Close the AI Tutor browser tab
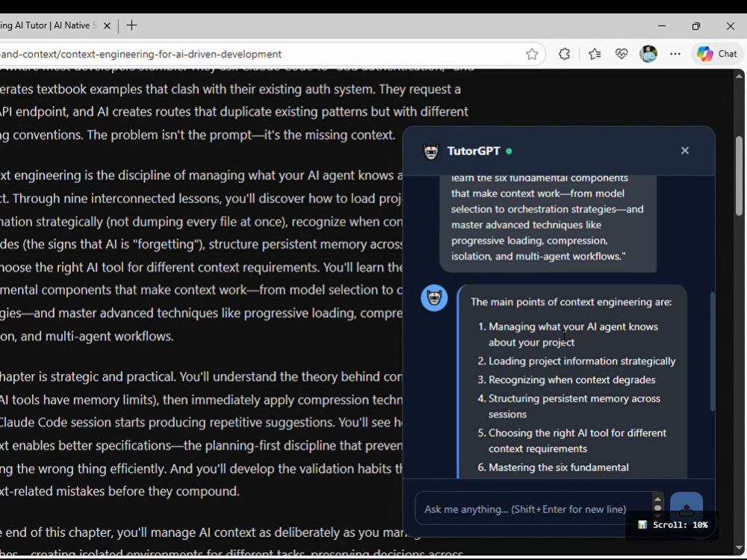 [107, 25]
